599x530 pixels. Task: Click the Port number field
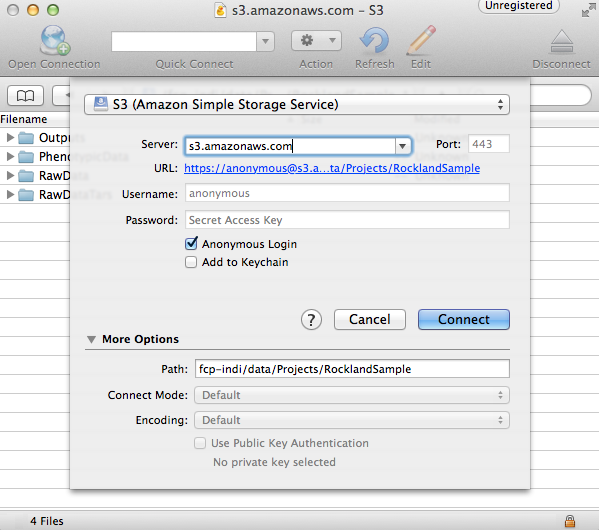click(489, 144)
